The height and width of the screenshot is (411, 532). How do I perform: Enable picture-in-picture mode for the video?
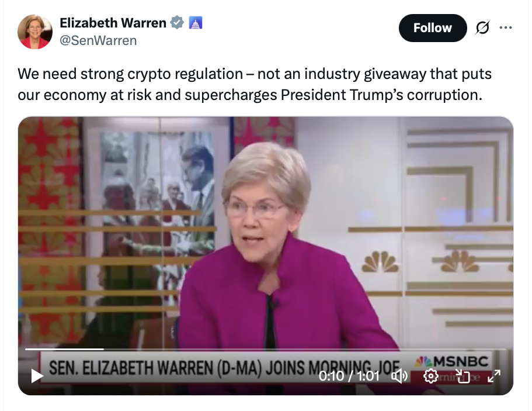click(462, 376)
